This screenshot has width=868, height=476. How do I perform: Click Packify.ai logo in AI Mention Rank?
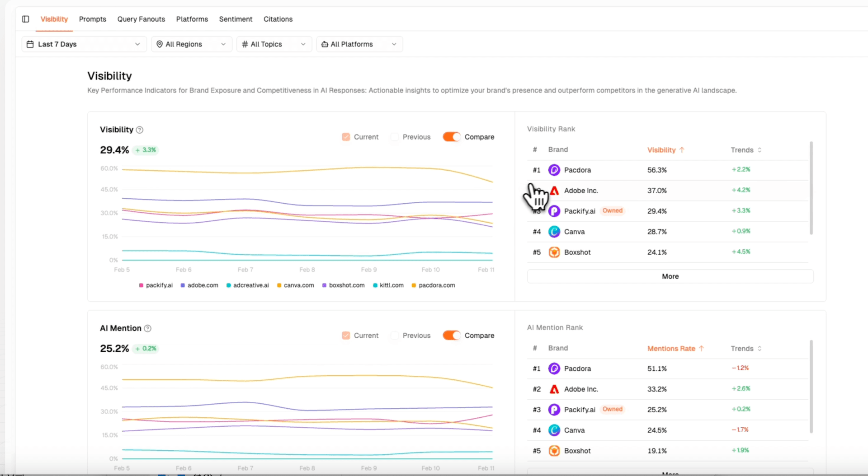[554, 410]
